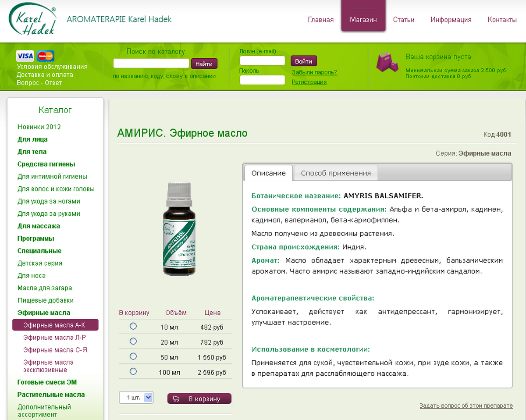Open Для волос и кожи головы category
Viewport: 526px width, 420px height.
pyautogui.click(x=56, y=189)
